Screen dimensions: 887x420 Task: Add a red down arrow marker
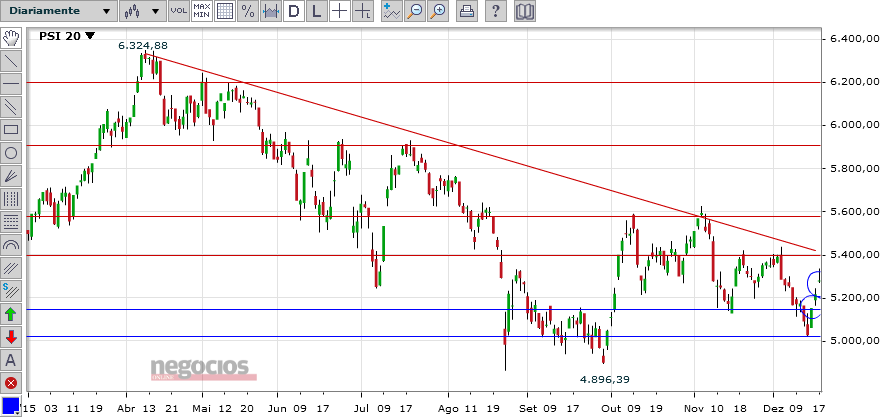tap(11, 337)
